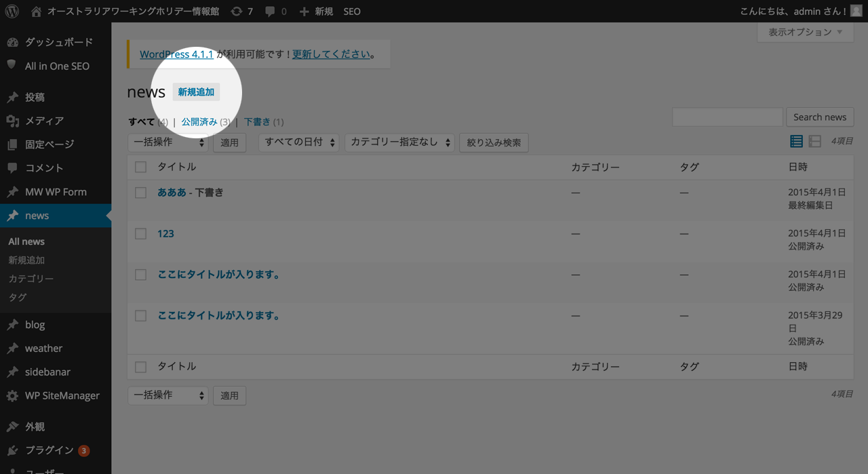Open the すべての日付 date filter dropdown
868x474 pixels.
(x=299, y=142)
